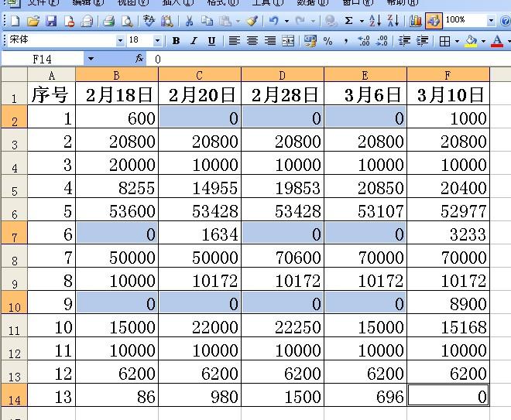
Task: Open an existing file with folder icon
Action: [33, 21]
